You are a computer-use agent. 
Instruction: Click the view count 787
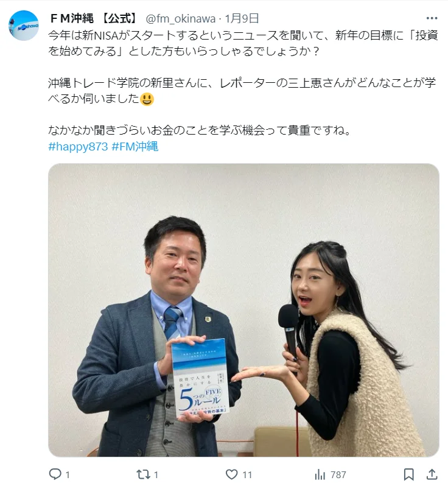click(338, 474)
